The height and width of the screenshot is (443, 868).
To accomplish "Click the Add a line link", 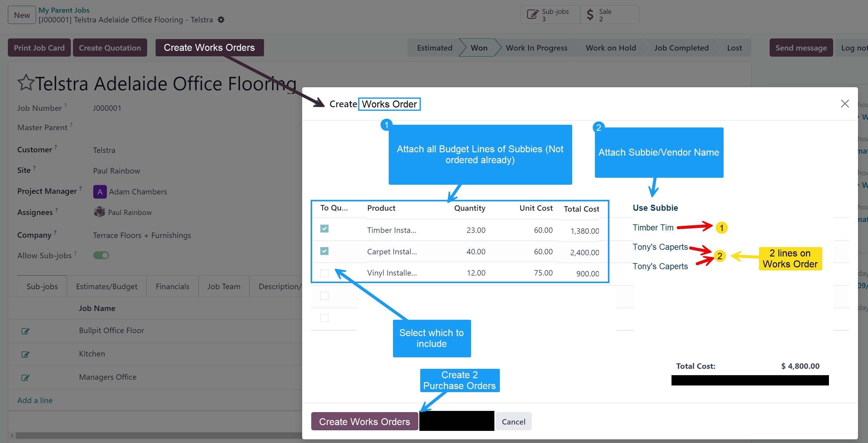I will tap(35, 400).
